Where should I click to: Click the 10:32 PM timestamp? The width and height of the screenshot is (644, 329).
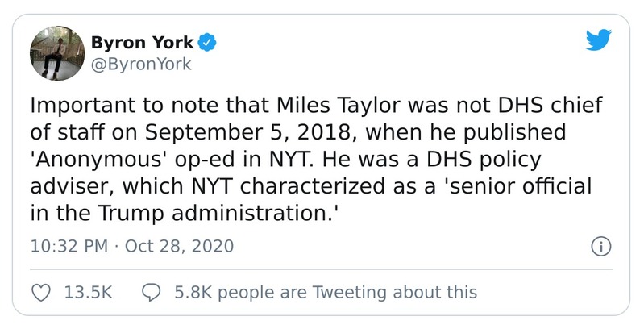pyautogui.click(x=67, y=246)
